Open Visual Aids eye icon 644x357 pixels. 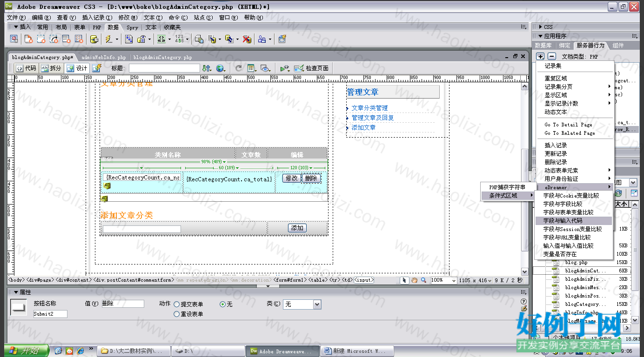pos(265,68)
